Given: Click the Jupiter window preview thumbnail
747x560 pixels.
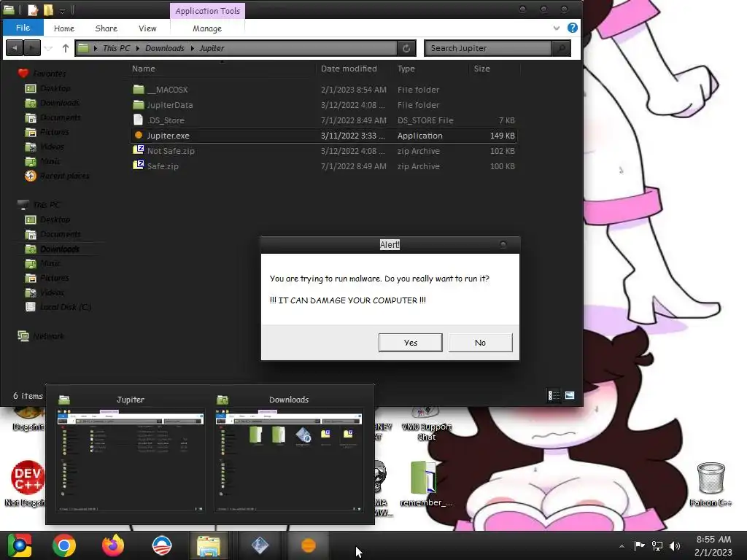Looking at the screenshot, I should (130, 460).
